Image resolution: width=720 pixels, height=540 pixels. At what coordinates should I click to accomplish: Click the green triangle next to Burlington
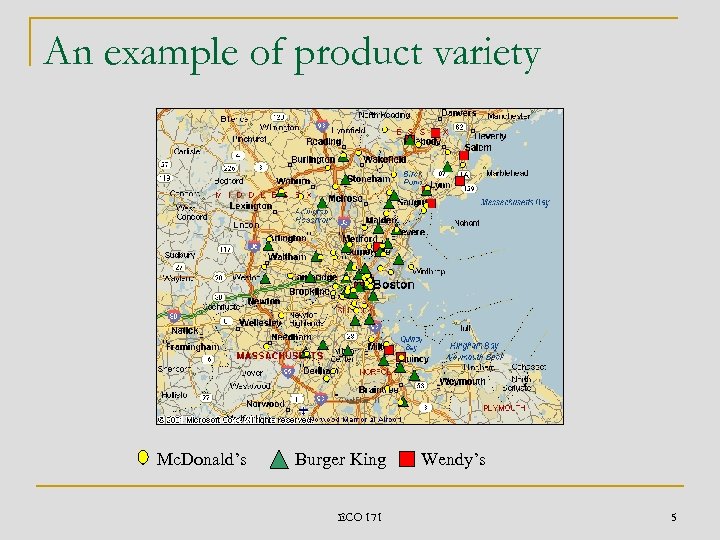click(343, 158)
